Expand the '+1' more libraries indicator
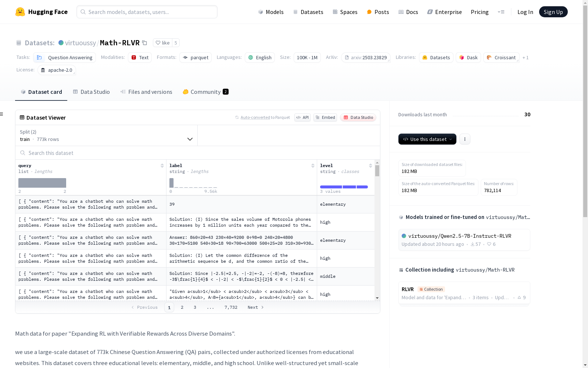 tap(526, 57)
